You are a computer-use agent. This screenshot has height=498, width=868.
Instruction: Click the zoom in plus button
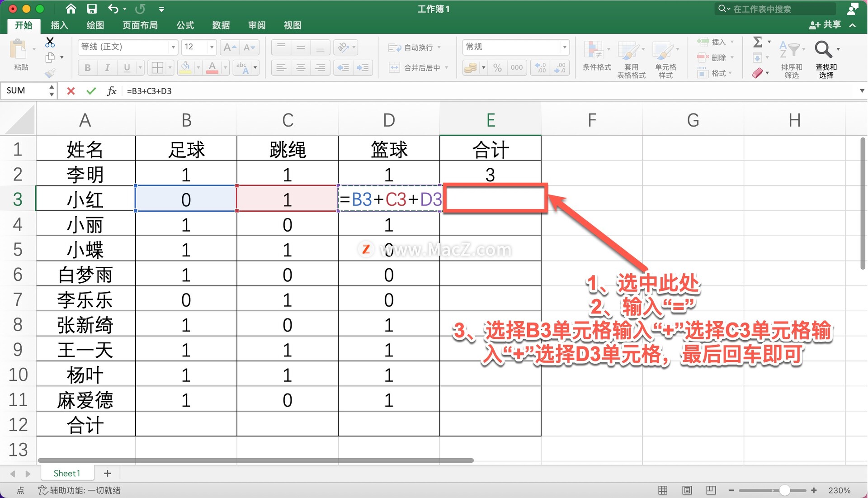[x=814, y=490]
